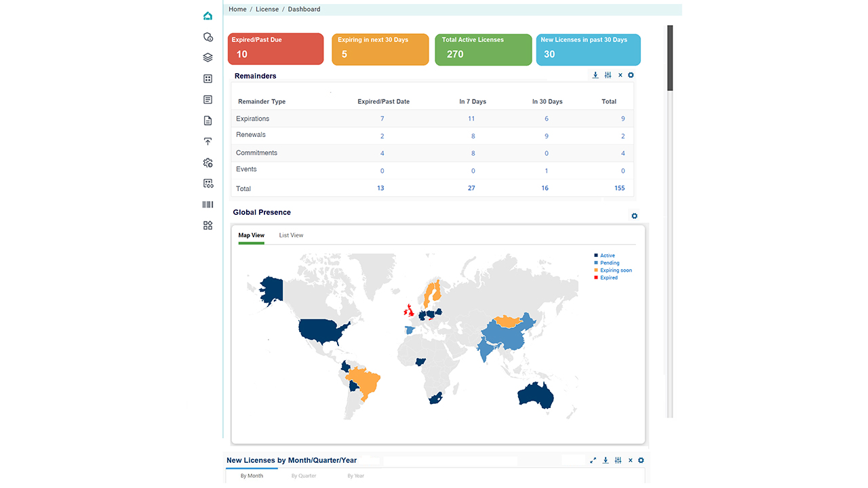This screenshot has height=488, width=868.
Task: Open Global Presence settings gear
Action: [x=634, y=216]
